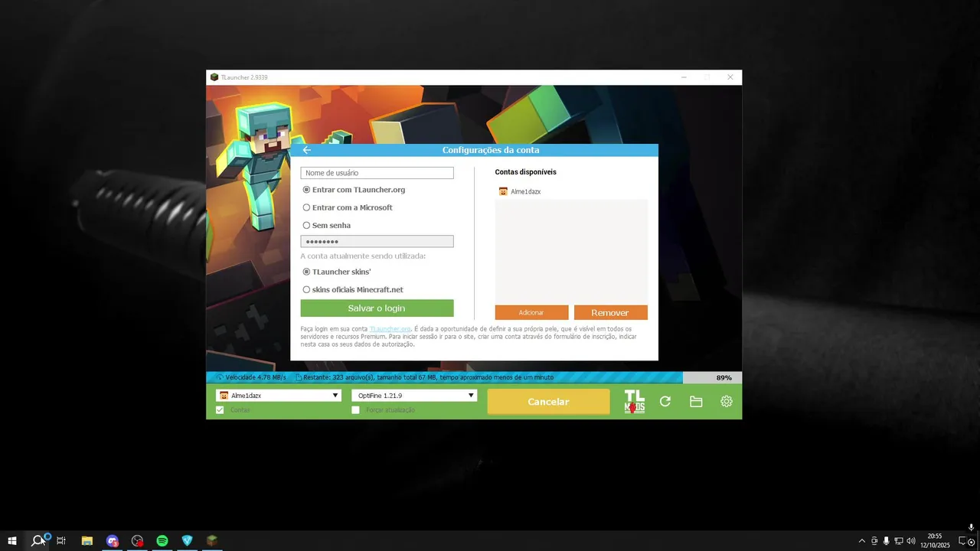Open Spotify from taskbar
Viewport: 980px width, 551px height.
(x=162, y=541)
